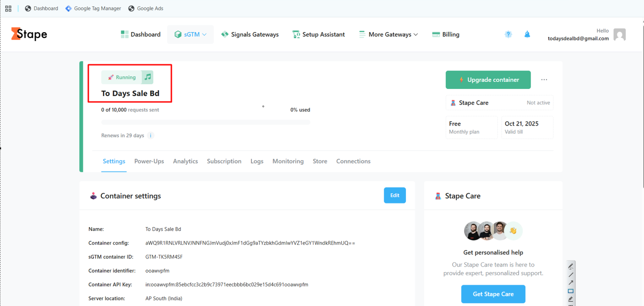
Task: Open the help question mark icon
Action: click(508, 35)
